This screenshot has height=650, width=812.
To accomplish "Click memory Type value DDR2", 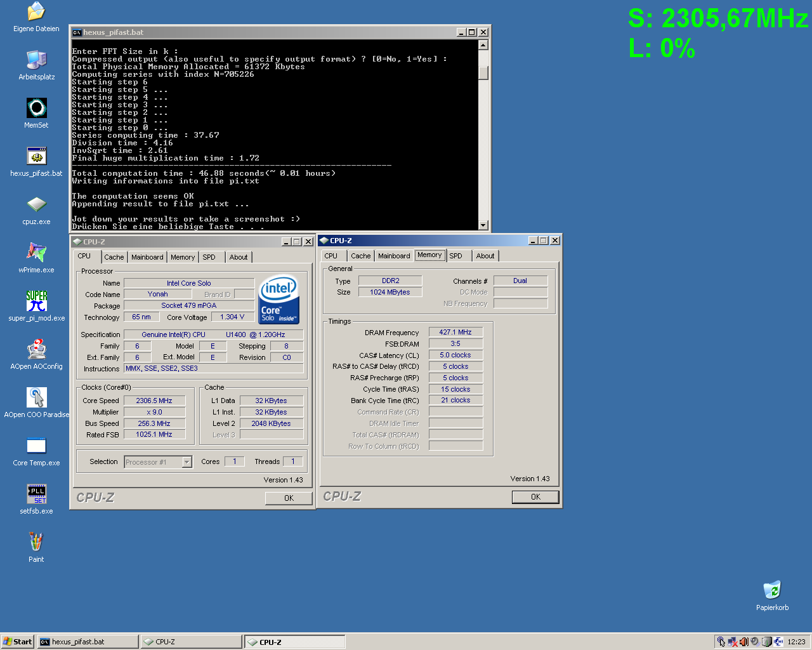I will [390, 281].
